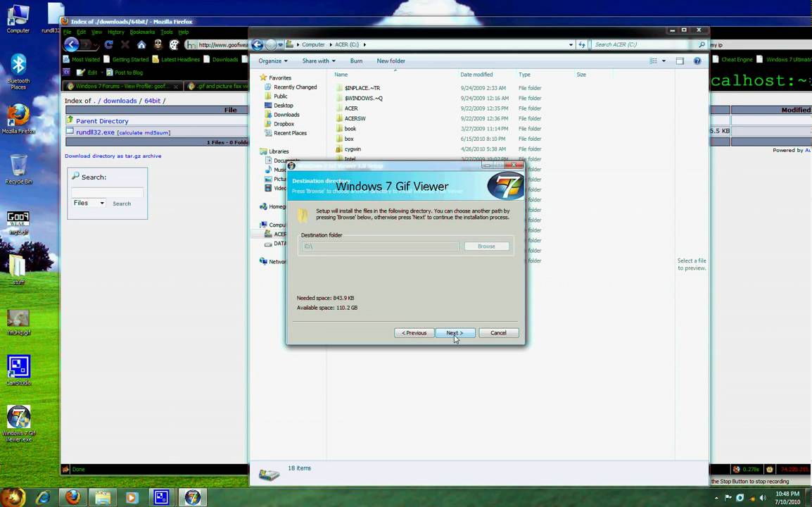
Task: Open Internet Explorer from taskbar
Action: [x=43, y=498]
